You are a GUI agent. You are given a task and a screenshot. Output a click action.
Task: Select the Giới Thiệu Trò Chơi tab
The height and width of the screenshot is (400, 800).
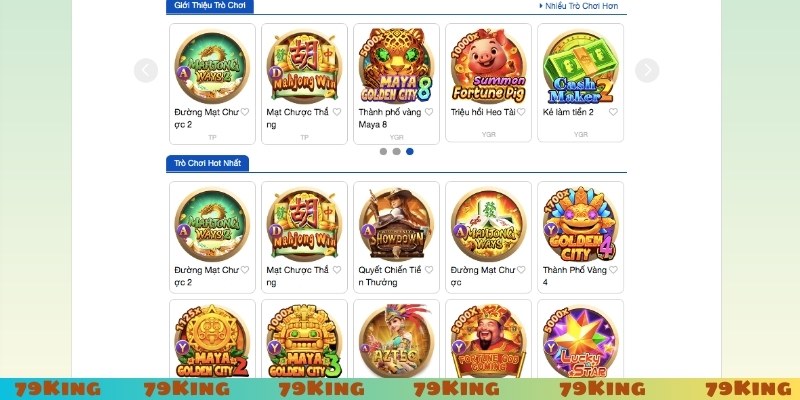tap(210, 6)
